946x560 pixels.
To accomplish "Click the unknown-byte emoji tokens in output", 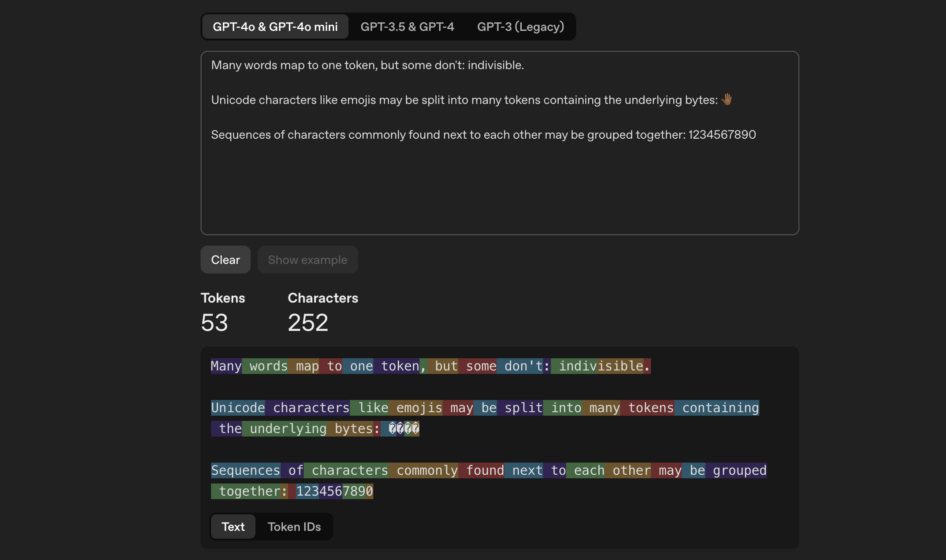I will [x=403, y=429].
